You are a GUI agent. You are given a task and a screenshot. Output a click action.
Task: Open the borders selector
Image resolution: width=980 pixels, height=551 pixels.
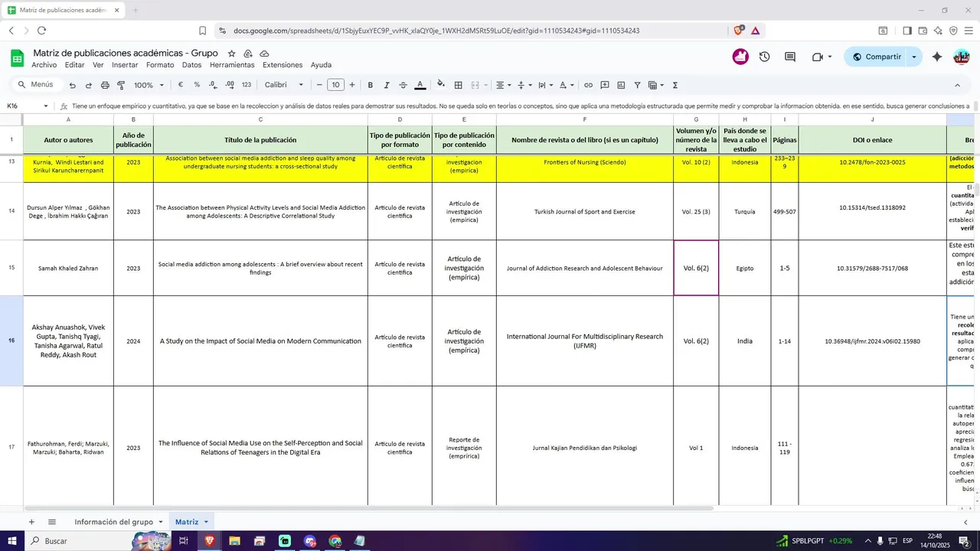coord(458,85)
